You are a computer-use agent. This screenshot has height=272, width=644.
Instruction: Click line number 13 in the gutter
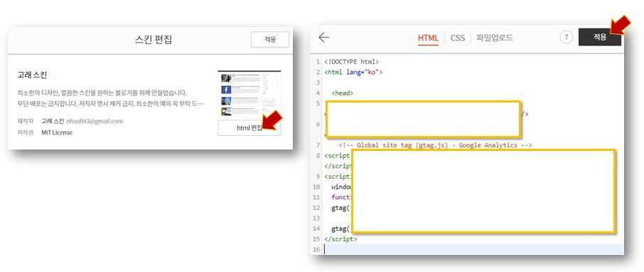point(316,218)
